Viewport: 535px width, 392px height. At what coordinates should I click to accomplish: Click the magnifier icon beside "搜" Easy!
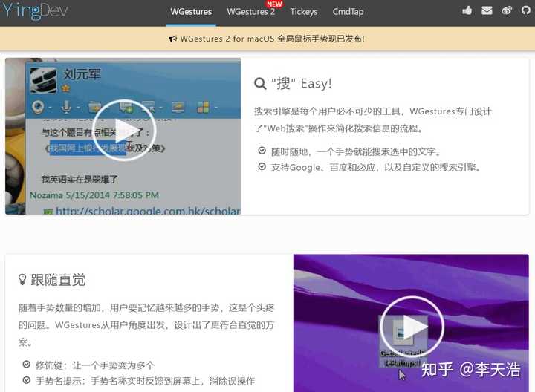click(x=260, y=83)
